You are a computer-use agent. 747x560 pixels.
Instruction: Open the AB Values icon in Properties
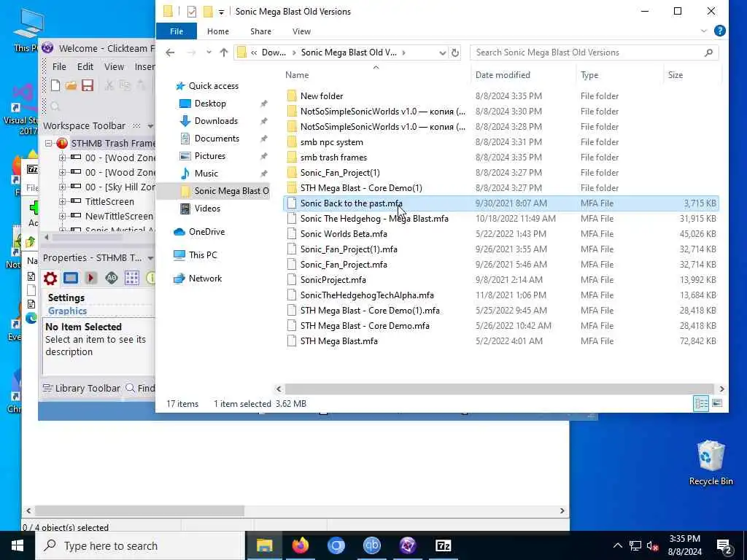(x=112, y=278)
